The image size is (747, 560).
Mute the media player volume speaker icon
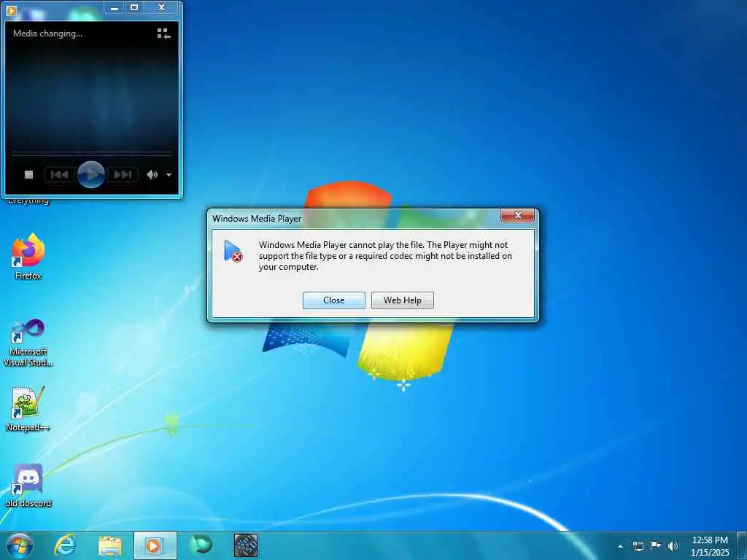tap(152, 175)
